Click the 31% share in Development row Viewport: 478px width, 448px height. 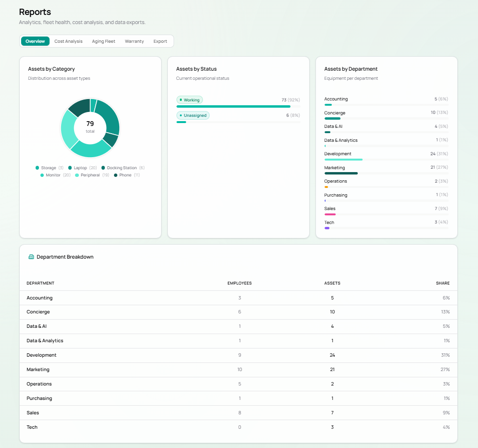pos(445,355)
